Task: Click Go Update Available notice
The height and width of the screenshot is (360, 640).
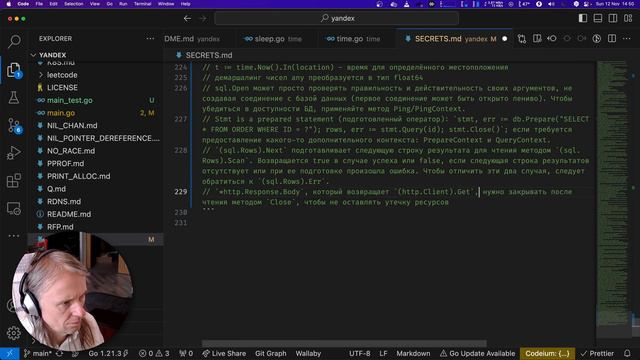Action: point(477,353)
